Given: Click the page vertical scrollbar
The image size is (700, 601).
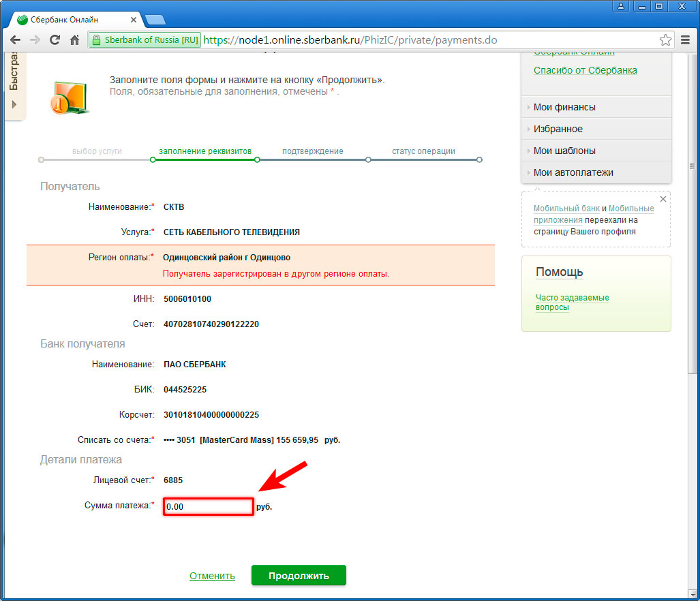Looking at the screenshot, I should pos(693,214).
